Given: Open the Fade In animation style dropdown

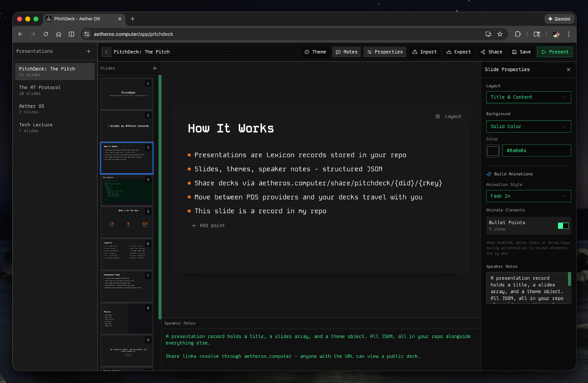Looking at the screenshot, I should [x=528, y=196].
